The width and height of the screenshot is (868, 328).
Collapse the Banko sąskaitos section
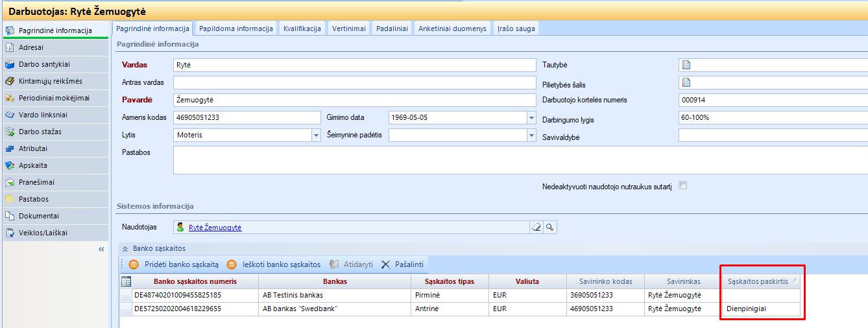[125, 248]
